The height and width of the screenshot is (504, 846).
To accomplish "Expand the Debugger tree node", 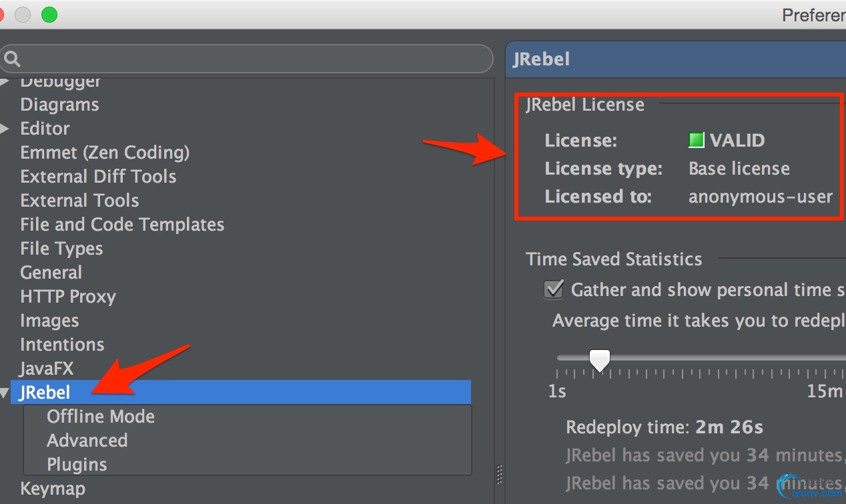I will tap(5, 82).
